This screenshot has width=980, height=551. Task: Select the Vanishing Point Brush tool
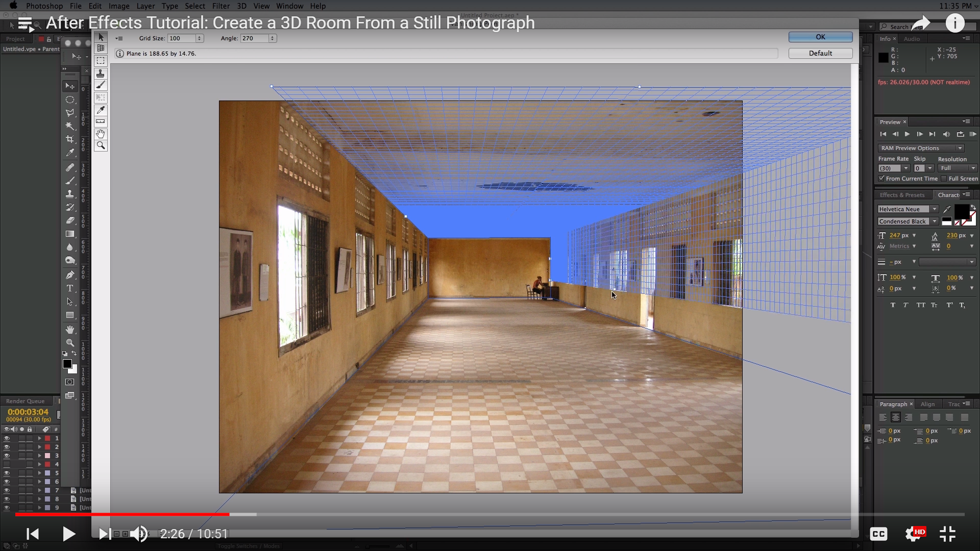point(101,85)
